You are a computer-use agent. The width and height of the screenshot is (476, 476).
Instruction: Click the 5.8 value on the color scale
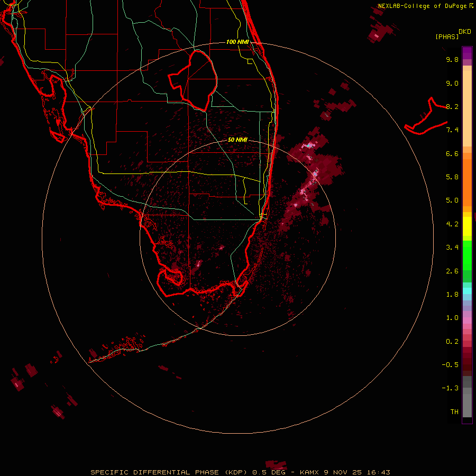pyautogui.click(x=452, y=177)
